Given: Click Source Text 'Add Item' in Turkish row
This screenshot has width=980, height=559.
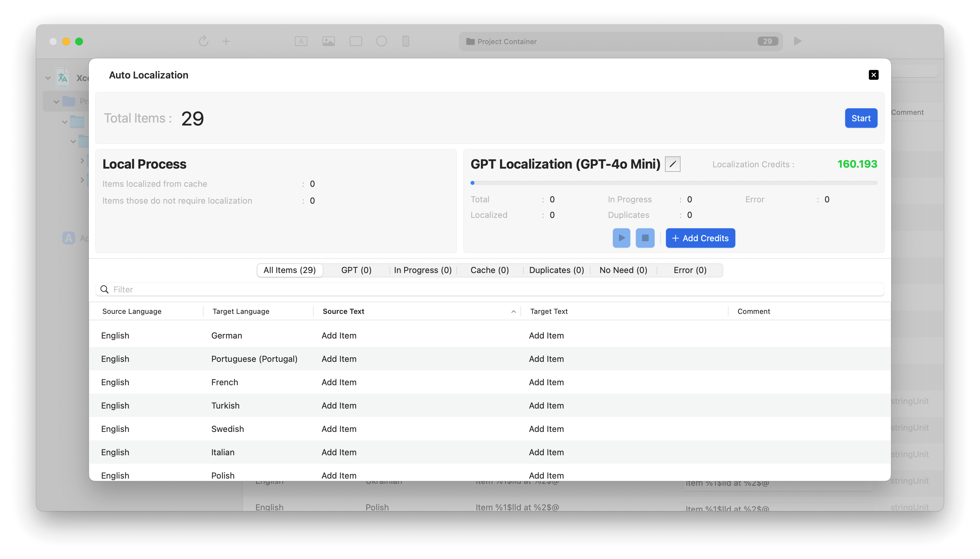Looking at the screenshot, I should point(339,406).
